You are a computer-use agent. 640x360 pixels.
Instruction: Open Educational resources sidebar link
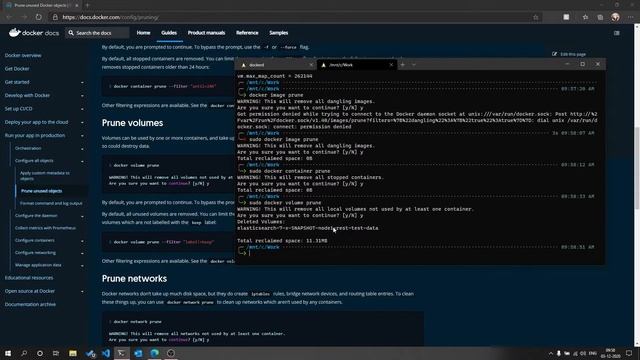[29, 278]
